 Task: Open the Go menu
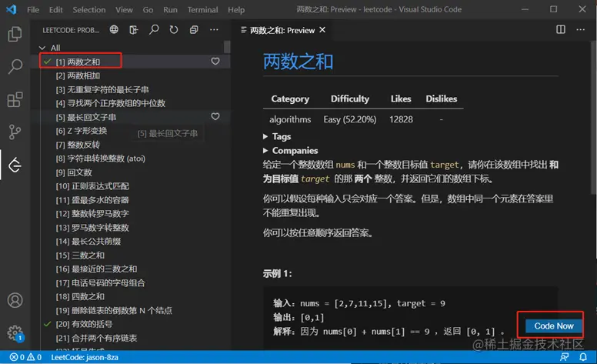tap(148, 9)
